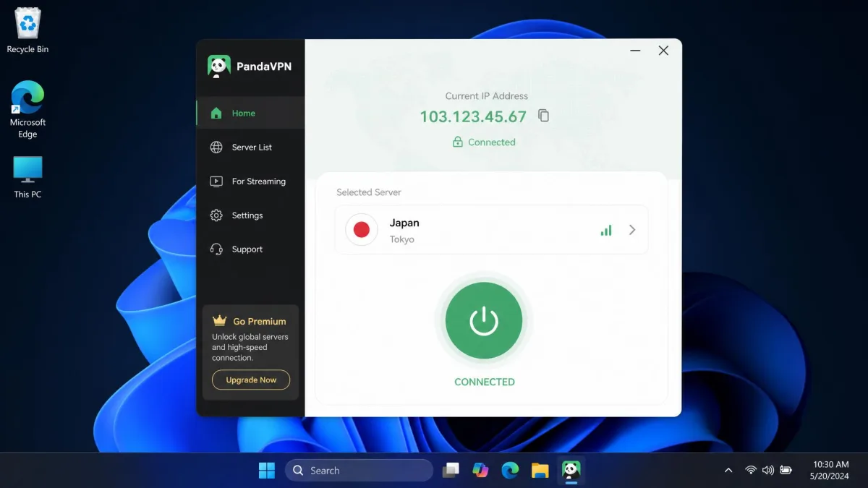Image resolution: width=868 pixels, height=488 pixels.
Task: Click the CONNECTED status label
Action: coord(485,382)
